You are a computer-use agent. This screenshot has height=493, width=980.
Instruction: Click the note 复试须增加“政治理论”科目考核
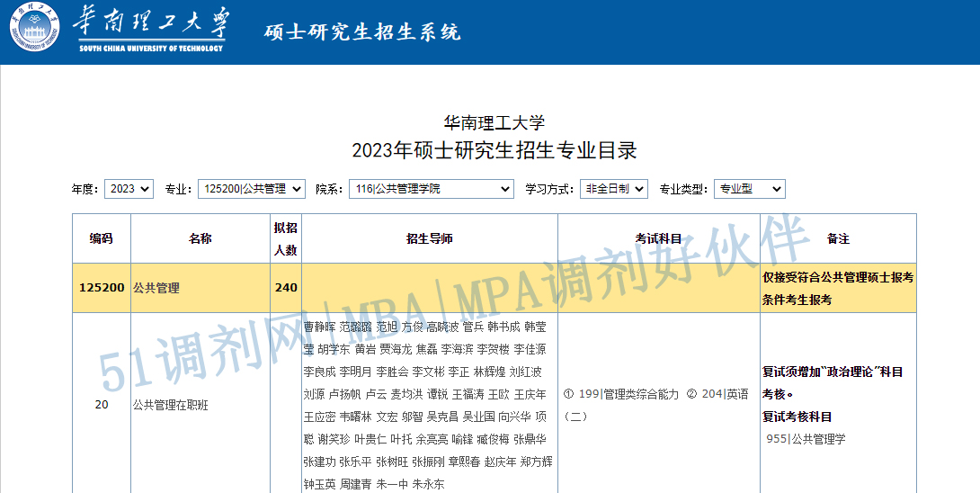pos(833,383)
